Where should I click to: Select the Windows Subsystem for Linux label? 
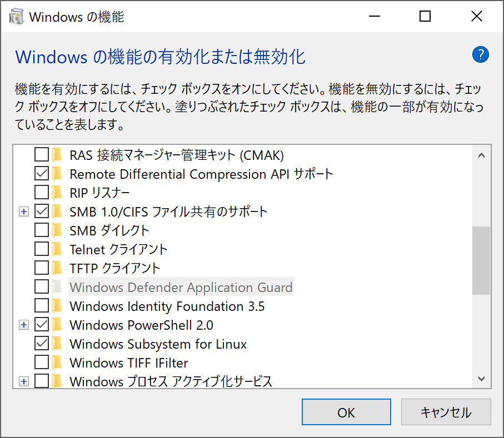158,344
